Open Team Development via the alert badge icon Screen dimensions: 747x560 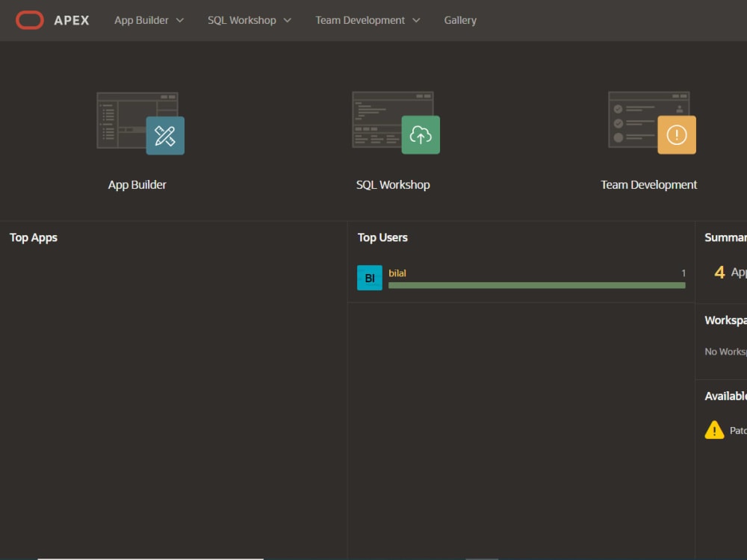pos(677,135)
